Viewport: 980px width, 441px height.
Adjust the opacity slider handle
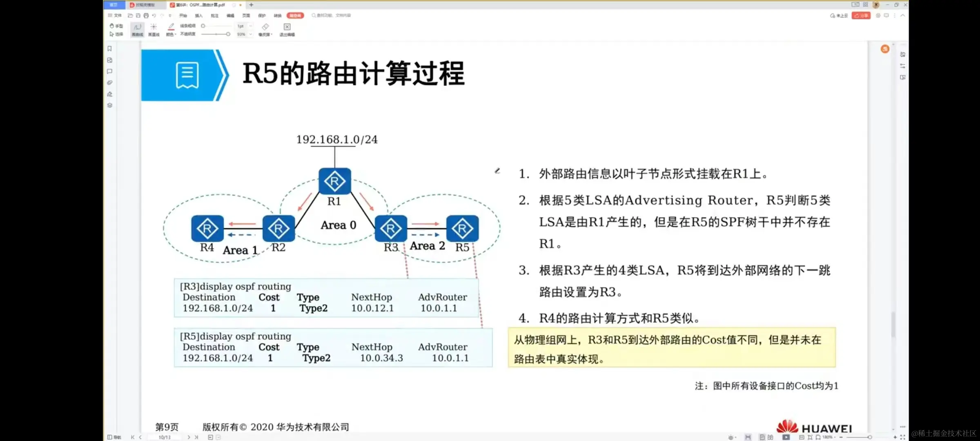(228, 34)
